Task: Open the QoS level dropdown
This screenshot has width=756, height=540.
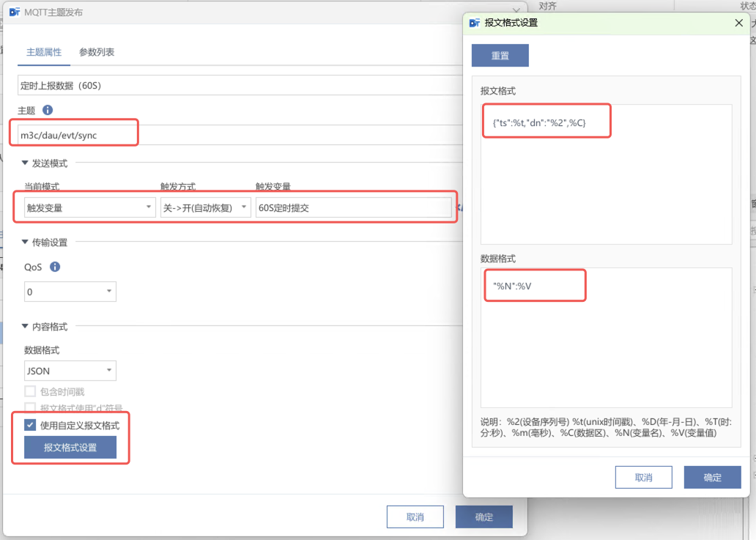Action: click(x=70, y=292)
